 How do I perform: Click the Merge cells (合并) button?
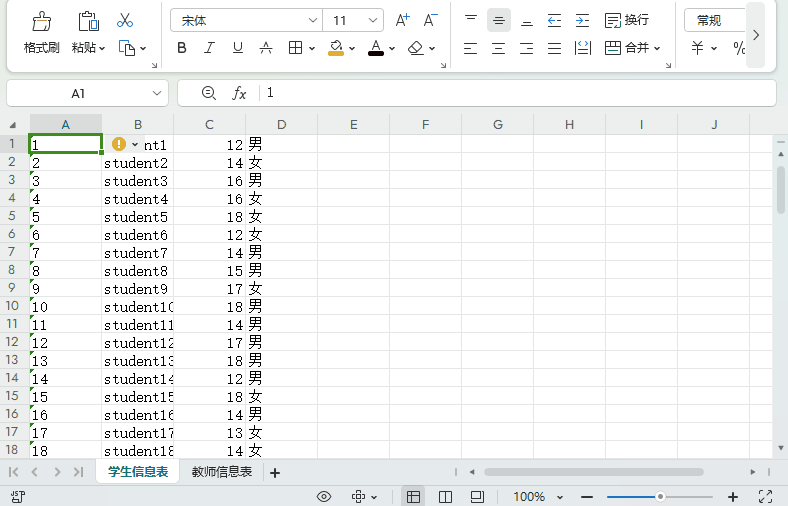click(630, 48)
